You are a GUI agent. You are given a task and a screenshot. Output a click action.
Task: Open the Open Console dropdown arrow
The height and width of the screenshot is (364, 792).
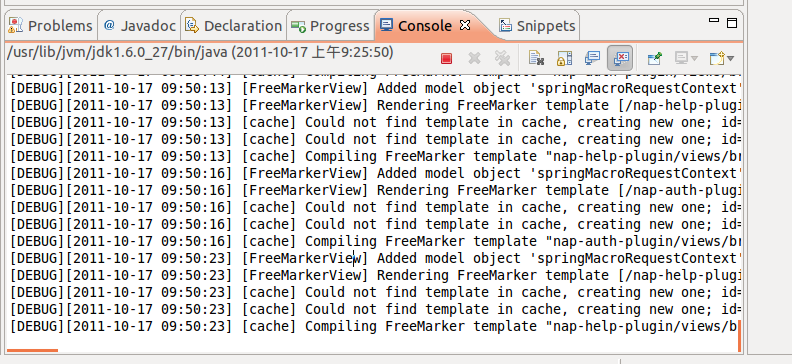(730, 59)
